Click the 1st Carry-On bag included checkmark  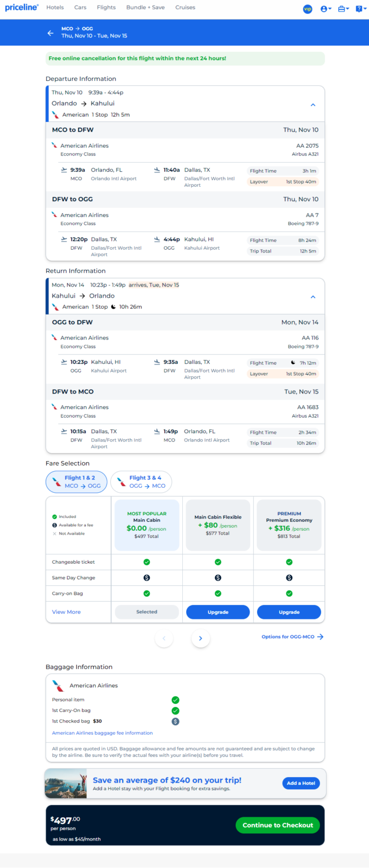coord(175,710)
